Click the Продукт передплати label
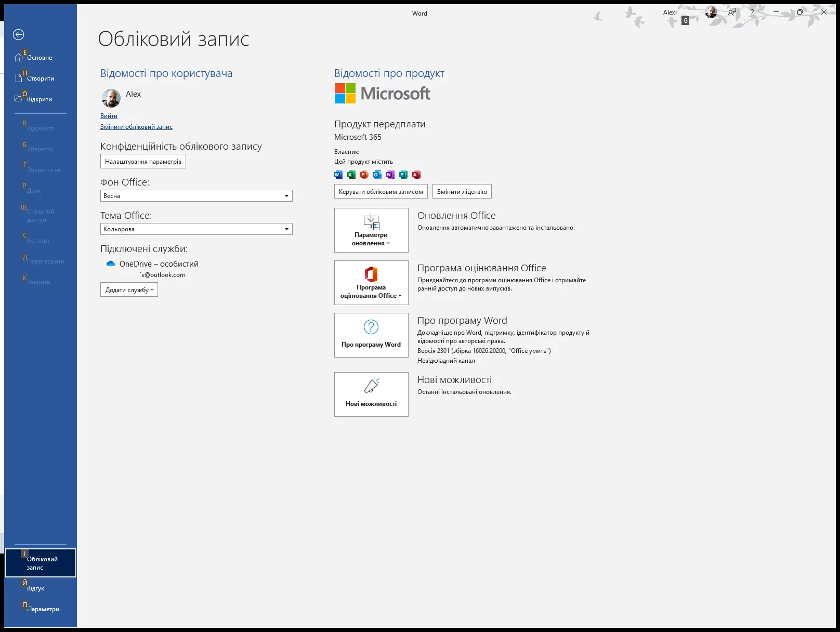840x632 pixels. point(380,124)
